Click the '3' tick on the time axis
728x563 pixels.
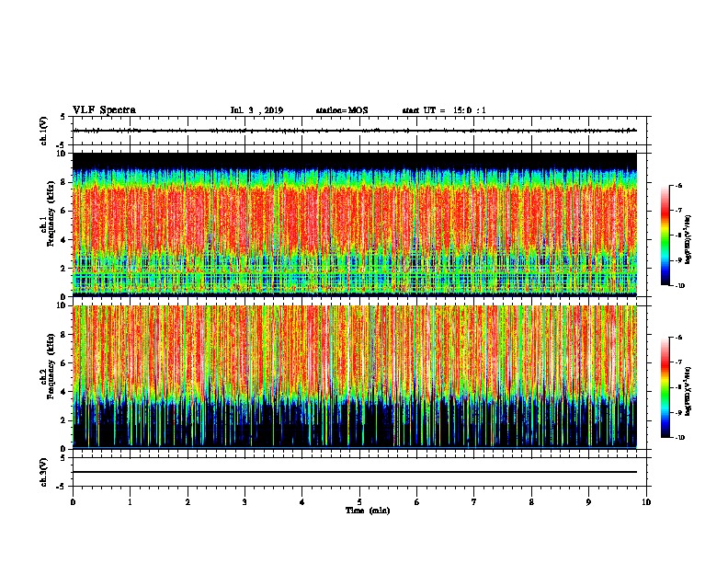pyautogui.click(x=245, y=502)
